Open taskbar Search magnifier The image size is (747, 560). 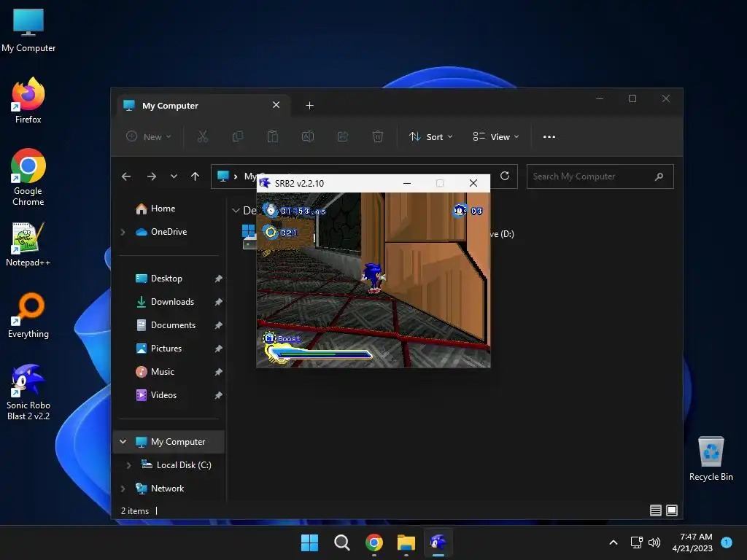pos(341,542)
